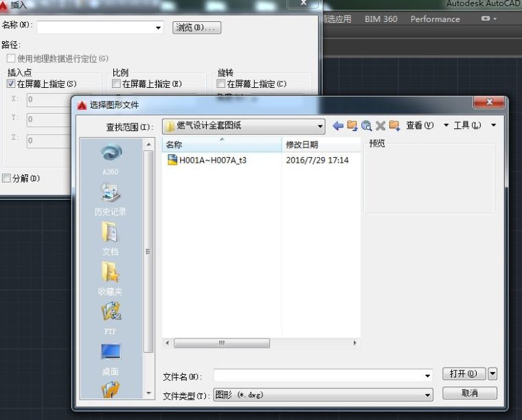Open the 查看 view menu
This screenshot has height=420, width=522.
(x=420, y=126)
